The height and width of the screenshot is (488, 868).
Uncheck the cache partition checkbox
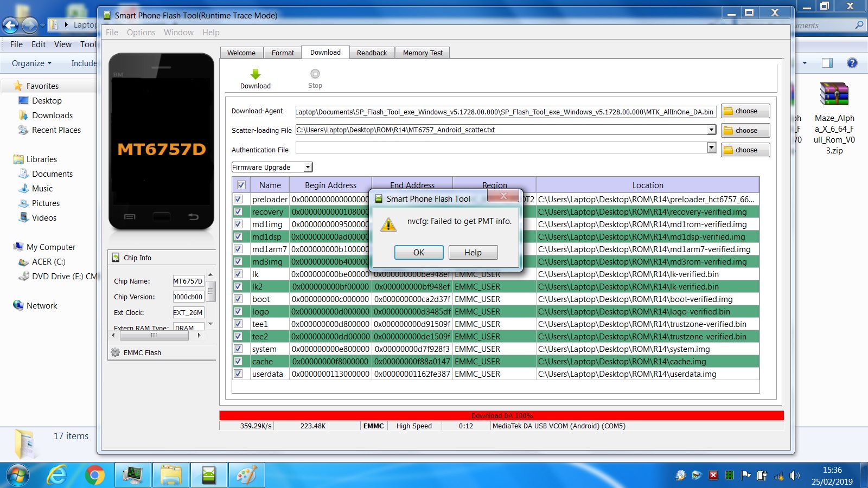(238, 361)
